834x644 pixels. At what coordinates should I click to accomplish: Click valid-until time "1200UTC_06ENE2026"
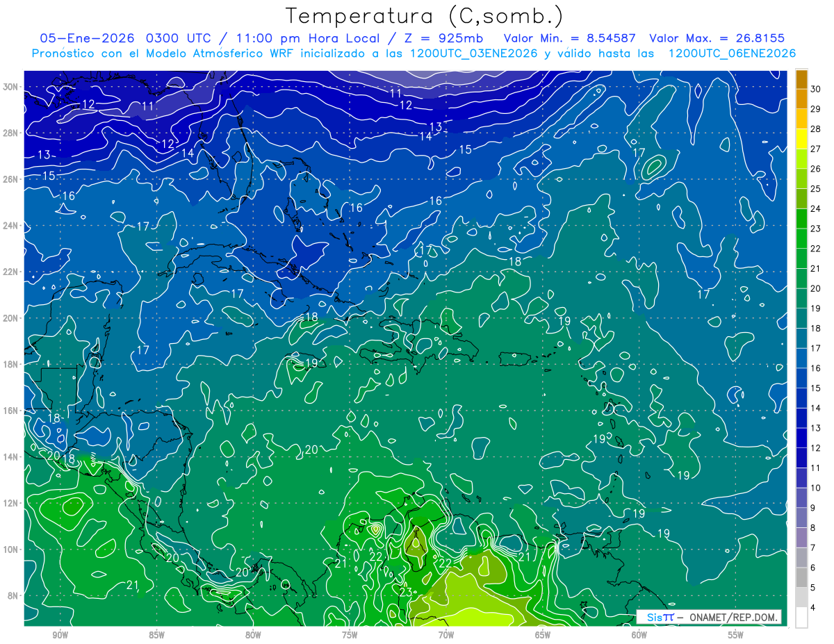coord(731,53)
